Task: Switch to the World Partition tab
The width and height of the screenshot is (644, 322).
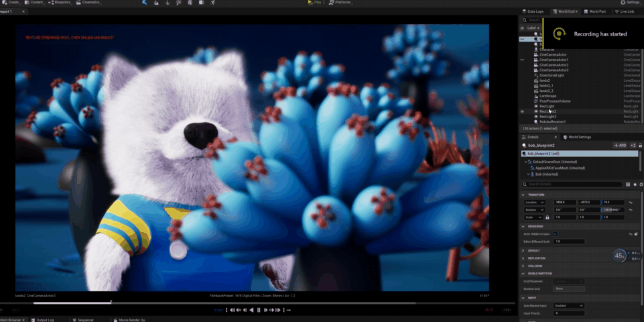Action: (594, 11)
